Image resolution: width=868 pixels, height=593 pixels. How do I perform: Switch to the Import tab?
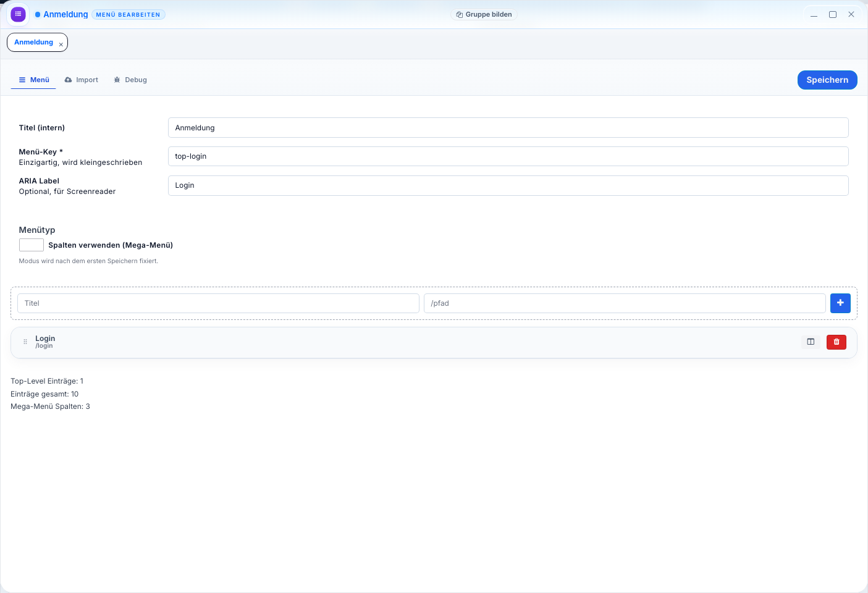(82, 80)
